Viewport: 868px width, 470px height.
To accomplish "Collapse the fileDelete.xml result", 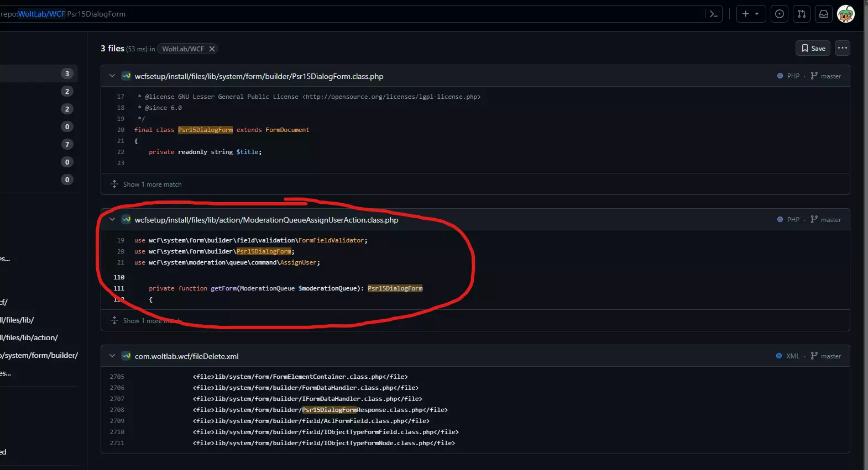I will coord(112,356).
